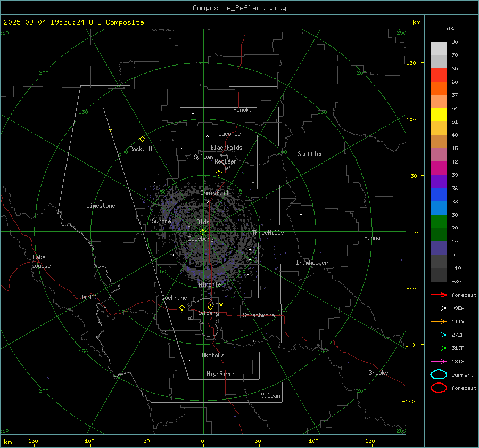Click the HighRiver city label

221,374
